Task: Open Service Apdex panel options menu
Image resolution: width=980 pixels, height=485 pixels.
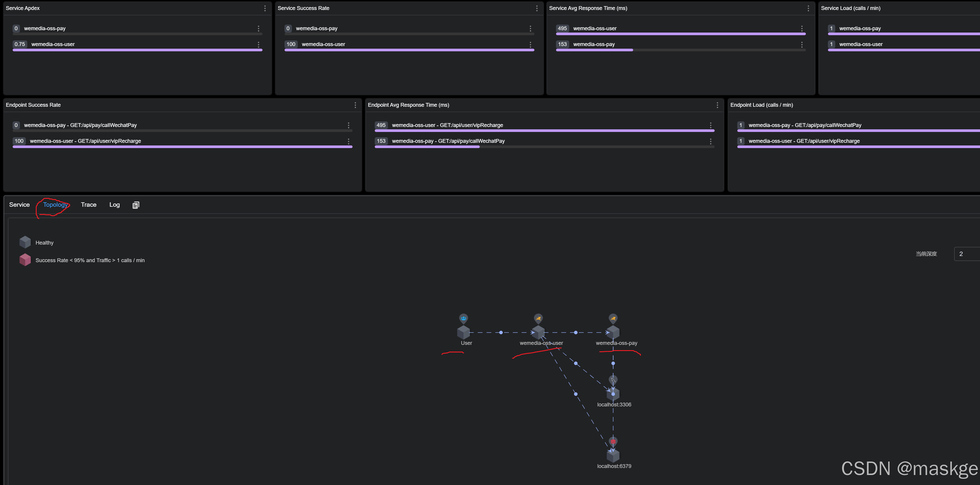Action: coord(265,9)
